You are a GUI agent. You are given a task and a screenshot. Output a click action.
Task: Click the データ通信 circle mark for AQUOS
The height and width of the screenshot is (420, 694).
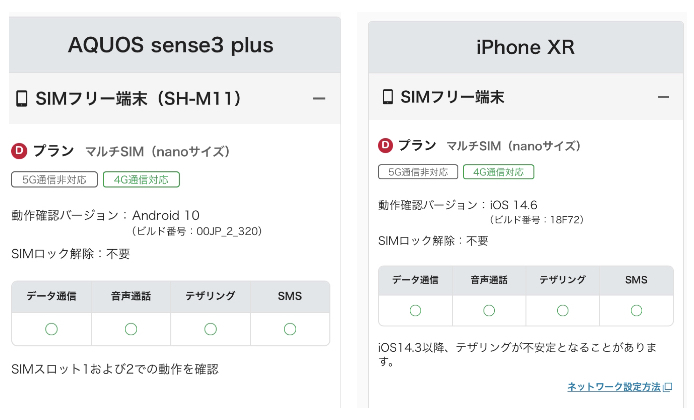pyautogui.click(x=51, y=328)
